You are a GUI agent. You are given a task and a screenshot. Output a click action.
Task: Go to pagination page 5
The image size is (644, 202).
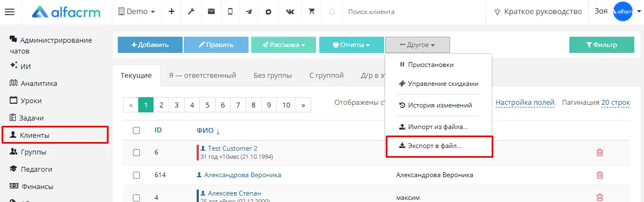[x=207, y=105]
